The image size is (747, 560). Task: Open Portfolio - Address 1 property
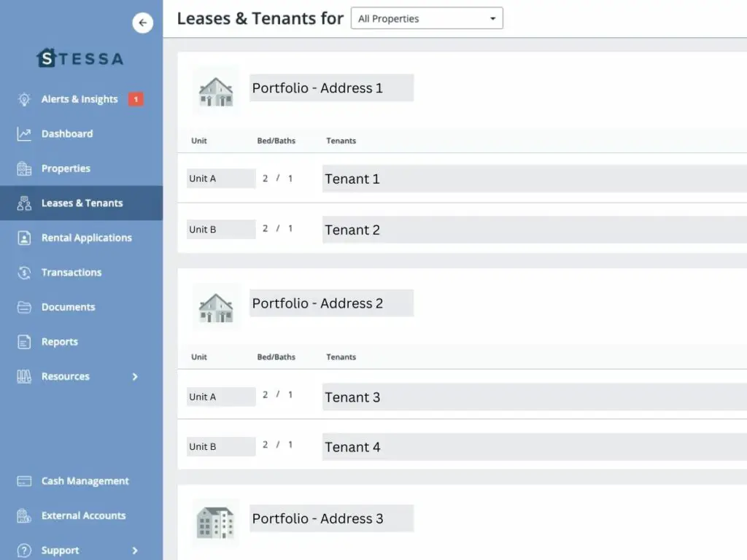pyautogui.click(x=332, y=87)
